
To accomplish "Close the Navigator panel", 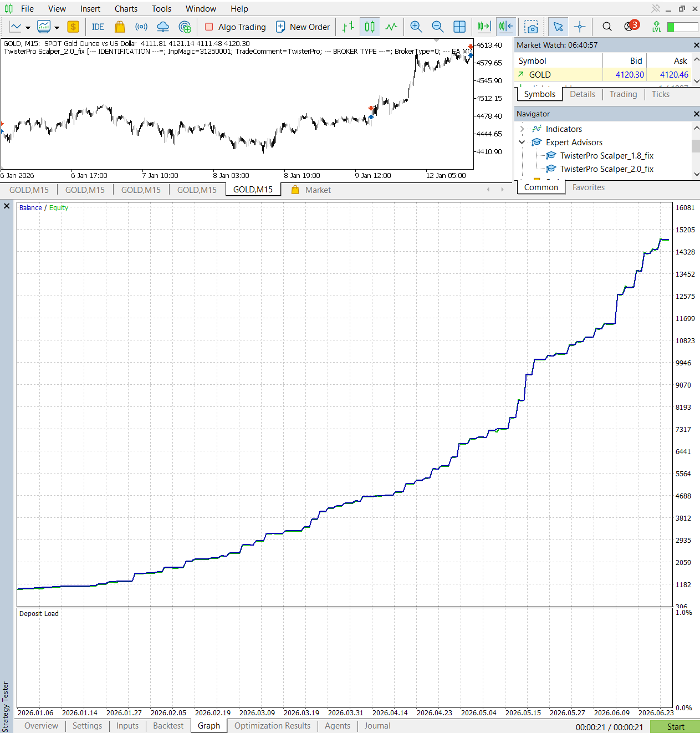I will 696,114.
